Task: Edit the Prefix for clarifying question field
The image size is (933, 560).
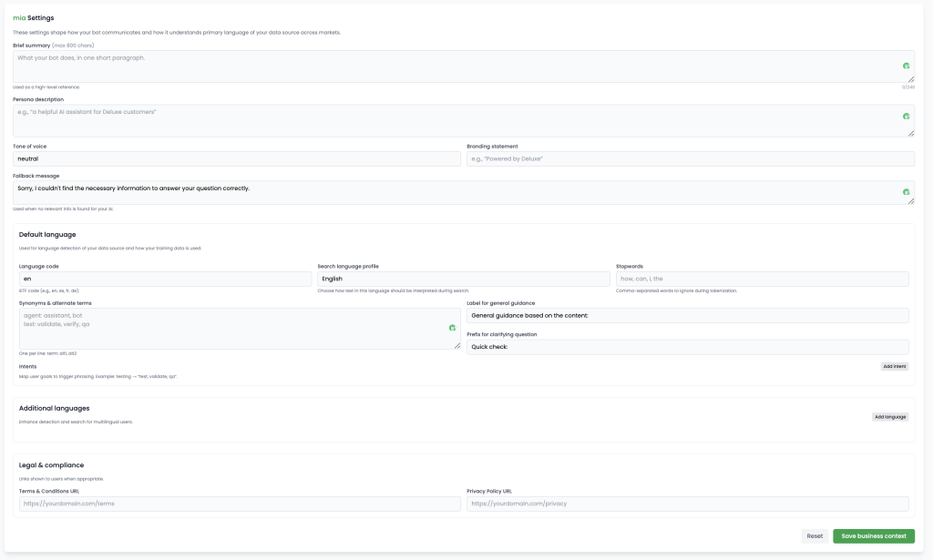Action: coord(688,347)
